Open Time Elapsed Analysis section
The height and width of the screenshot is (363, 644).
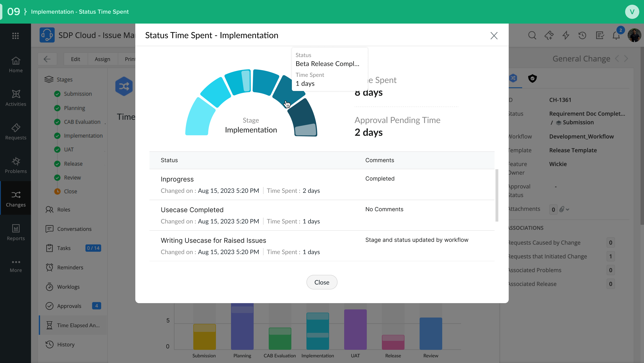[x=73, y=325]
